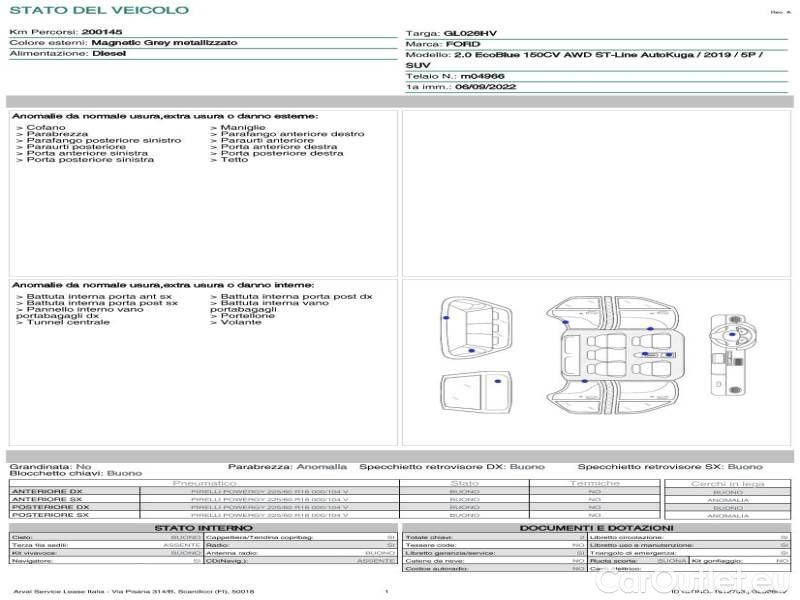Select the "POSTERIORE DX" tyre row label

tap(51, 507)
